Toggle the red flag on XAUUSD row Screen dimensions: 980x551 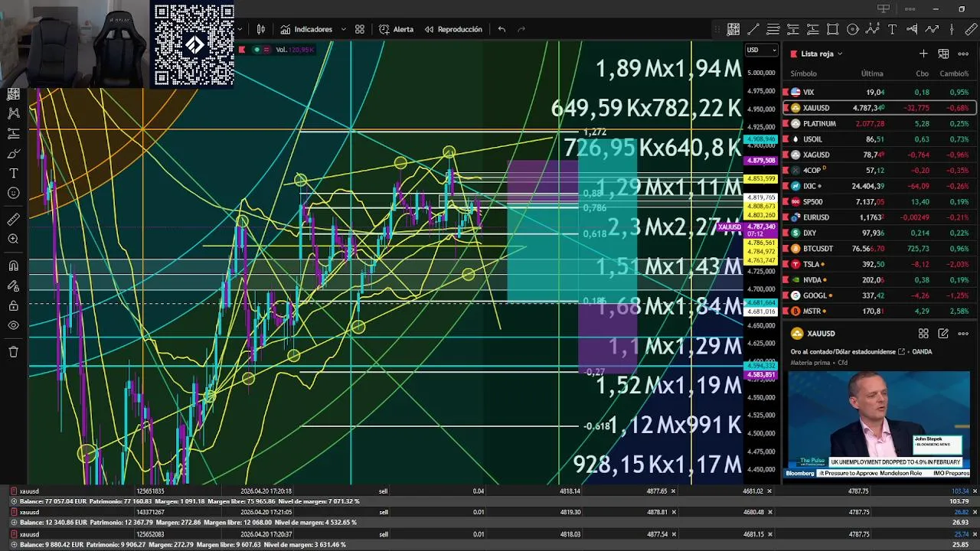pos(786,108)
